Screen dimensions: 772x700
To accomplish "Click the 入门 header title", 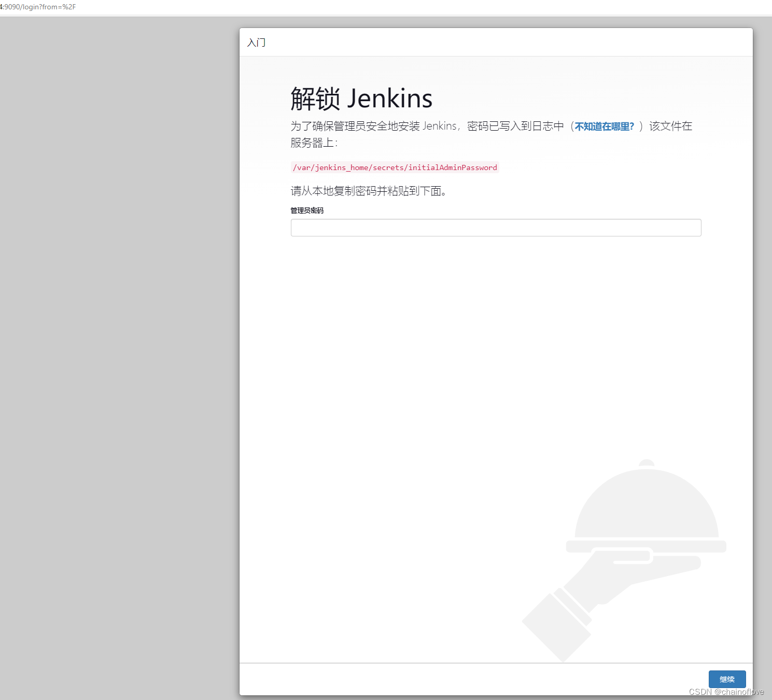I will [x=256, y=43].
